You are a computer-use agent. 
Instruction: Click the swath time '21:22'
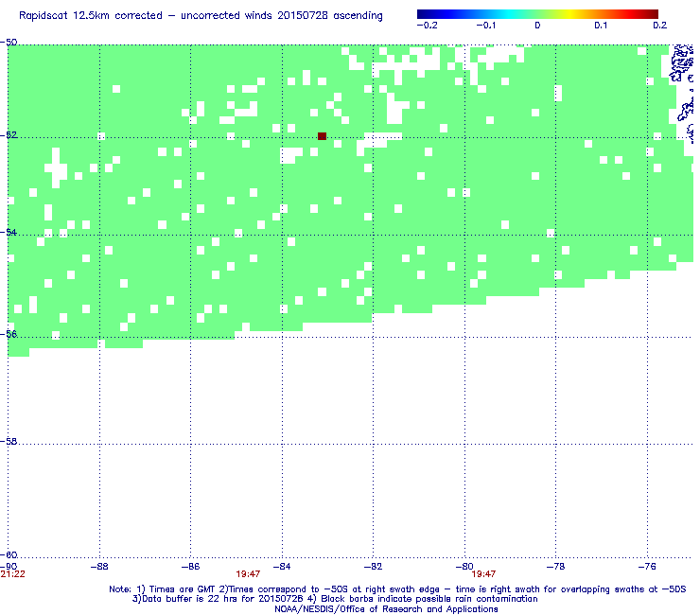click(x=13, y=574)
